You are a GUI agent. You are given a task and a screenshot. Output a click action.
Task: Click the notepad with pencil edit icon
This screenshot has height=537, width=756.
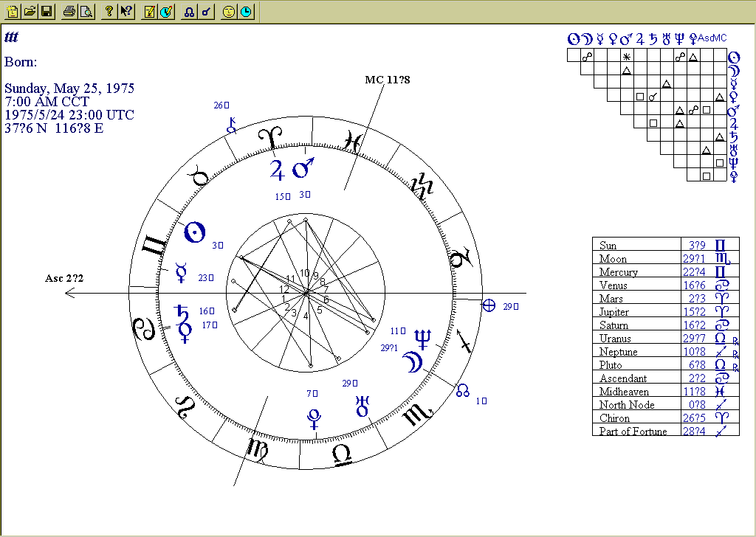click(150, 12)
